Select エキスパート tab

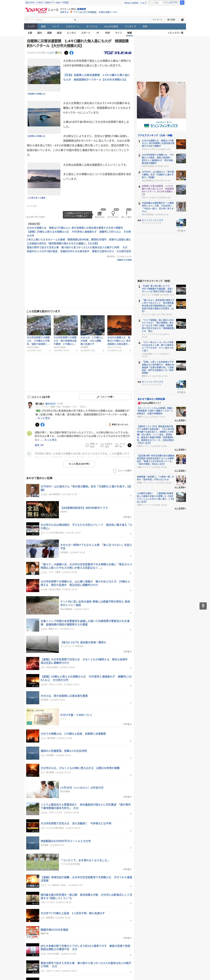(x=72, y=26)
